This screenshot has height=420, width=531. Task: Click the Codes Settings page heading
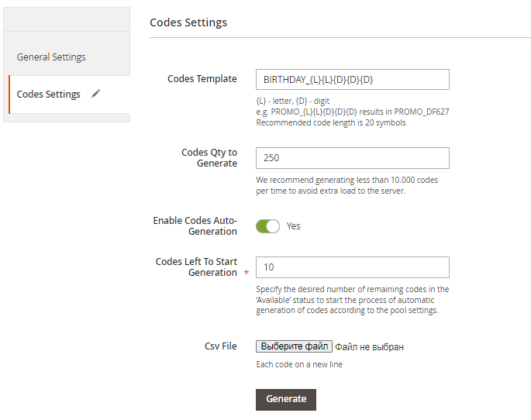pyautogui.click(x=188, y=22)
